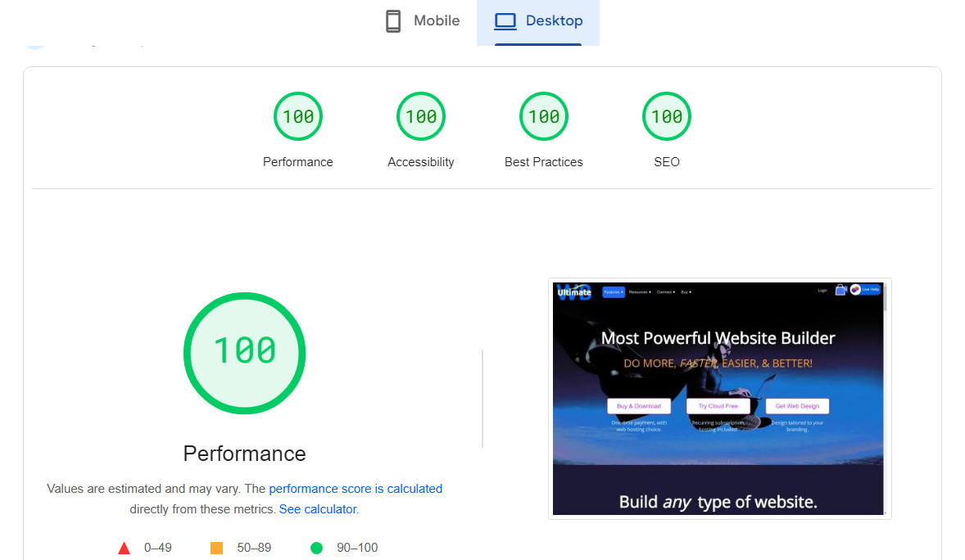
Task: Click the large 100 Performance circle
Action: [244, 353]
